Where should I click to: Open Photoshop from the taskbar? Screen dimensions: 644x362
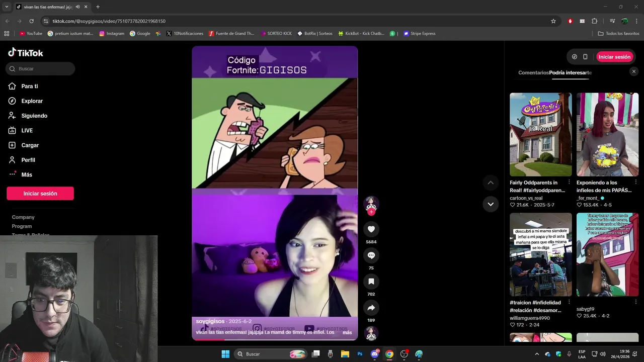360,354
